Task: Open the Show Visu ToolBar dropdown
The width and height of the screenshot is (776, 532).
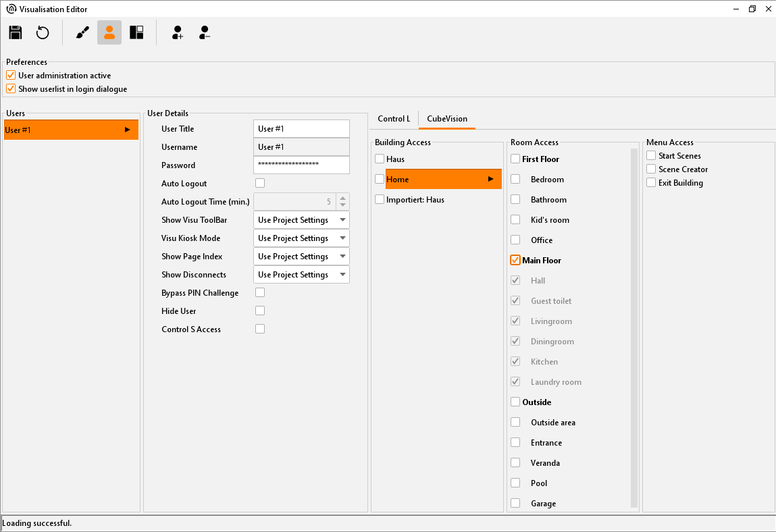Action: tap(301, 220)
